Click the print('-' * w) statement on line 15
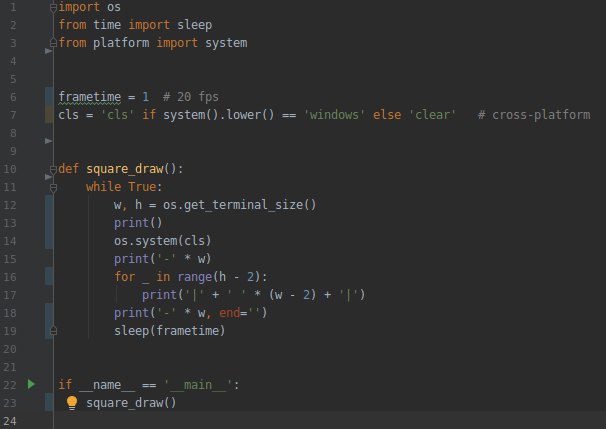Image resolution: width=606 pixels, height=429 pixels. point(163,259)
